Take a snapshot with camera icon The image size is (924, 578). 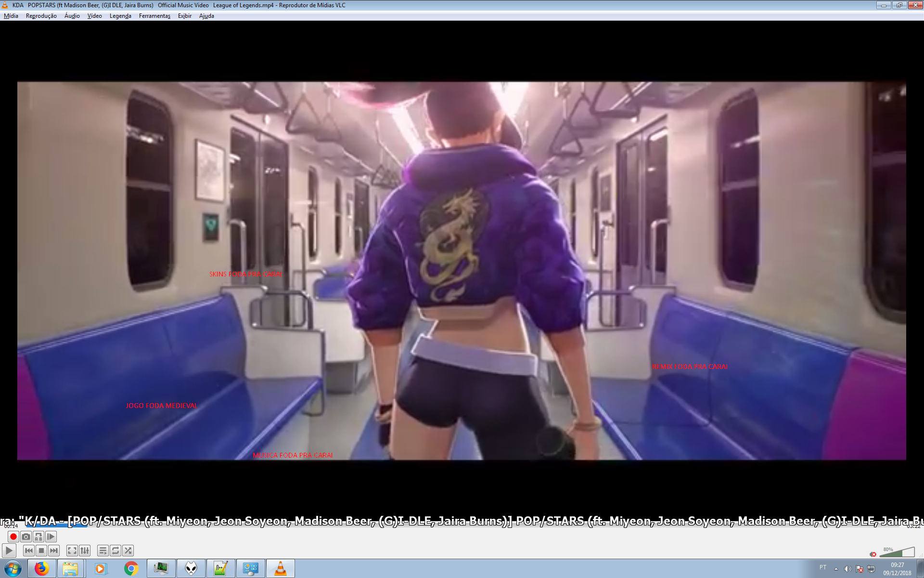pos(26,537)
